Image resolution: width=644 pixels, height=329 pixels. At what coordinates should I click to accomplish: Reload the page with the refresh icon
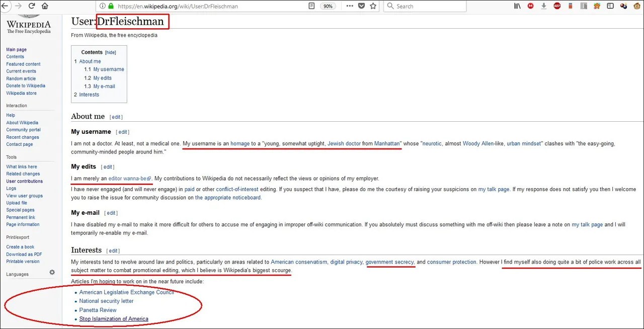(32, 6)
